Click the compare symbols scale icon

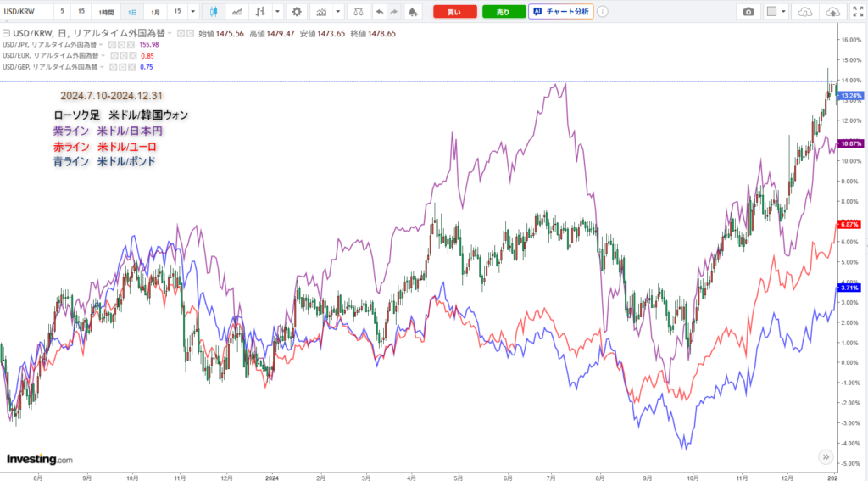359,12
